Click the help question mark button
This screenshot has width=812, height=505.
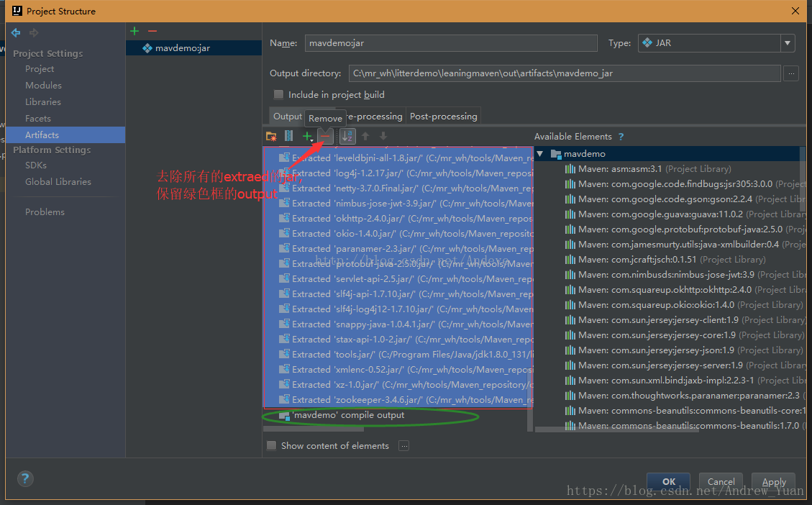25,478
